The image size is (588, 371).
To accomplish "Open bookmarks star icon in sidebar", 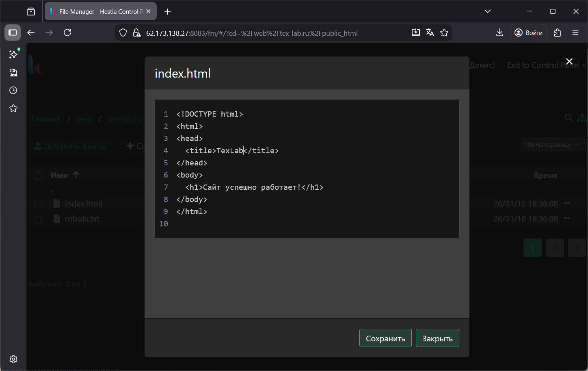I will [x=13, y=108].
